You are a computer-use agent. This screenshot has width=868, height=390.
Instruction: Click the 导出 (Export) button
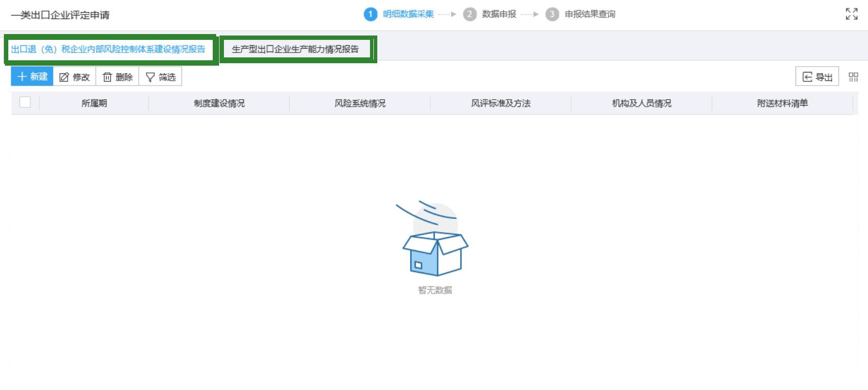click(817, 77)
